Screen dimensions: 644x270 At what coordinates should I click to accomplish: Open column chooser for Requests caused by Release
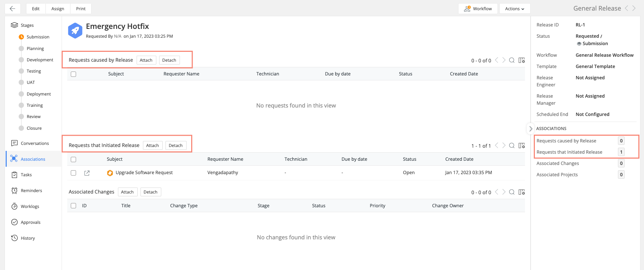pyautogui.click(x=522, y=60)
